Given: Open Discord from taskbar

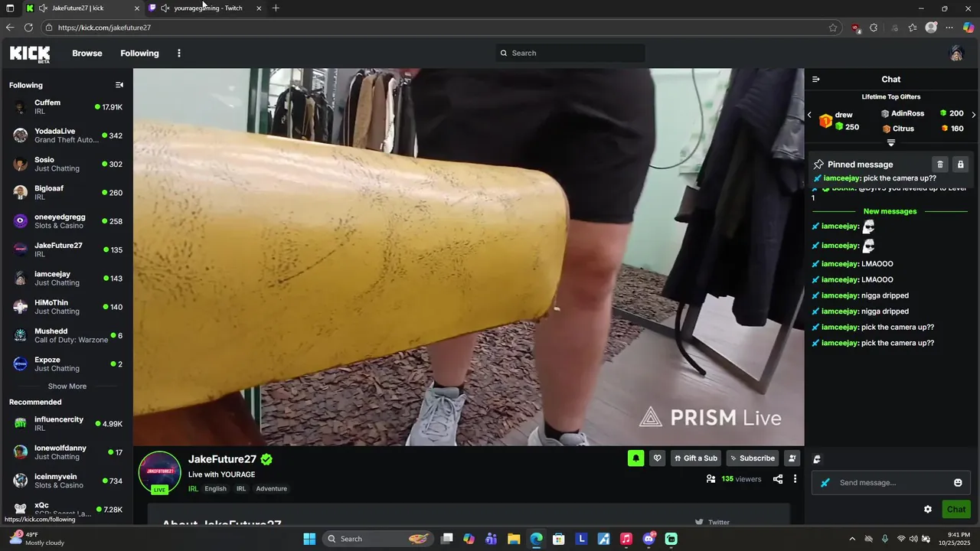Looking at the screenshot, I should 649,539.
